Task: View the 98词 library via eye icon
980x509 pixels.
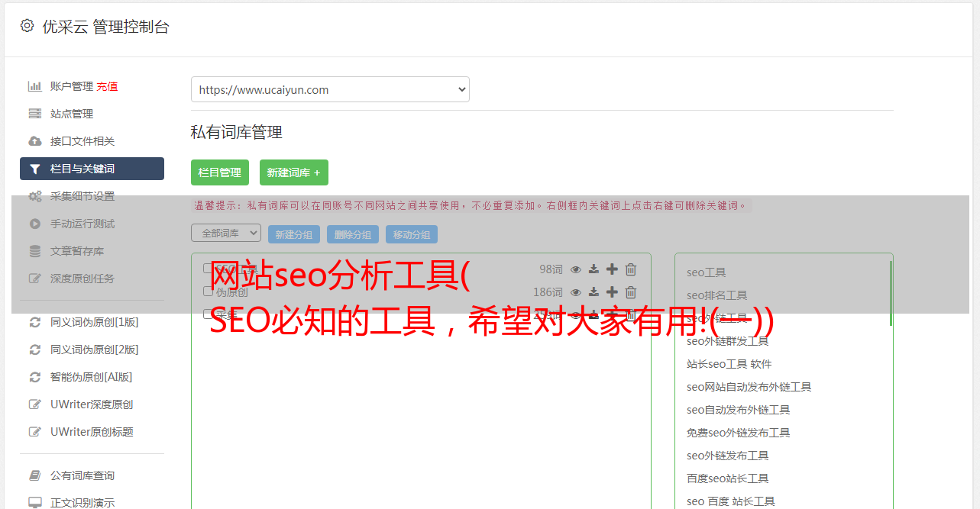Action: click(576, 269)
